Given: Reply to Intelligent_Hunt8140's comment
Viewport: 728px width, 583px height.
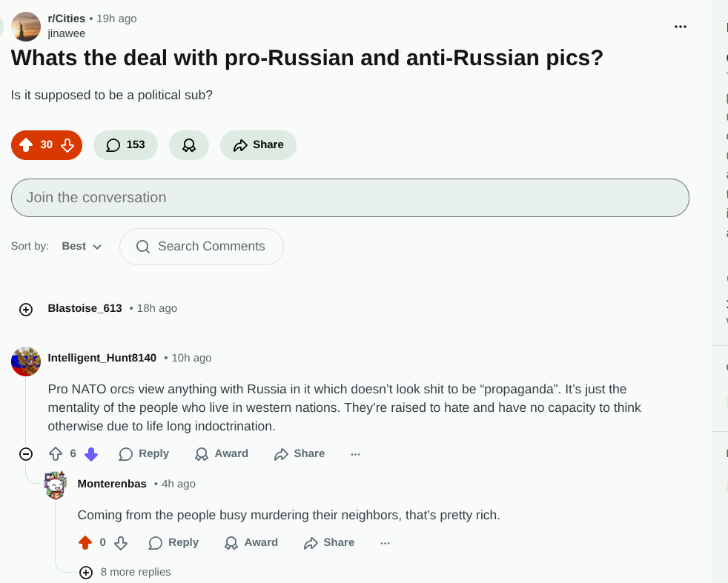Looking at the screenshot, I should tap(144, 454).
